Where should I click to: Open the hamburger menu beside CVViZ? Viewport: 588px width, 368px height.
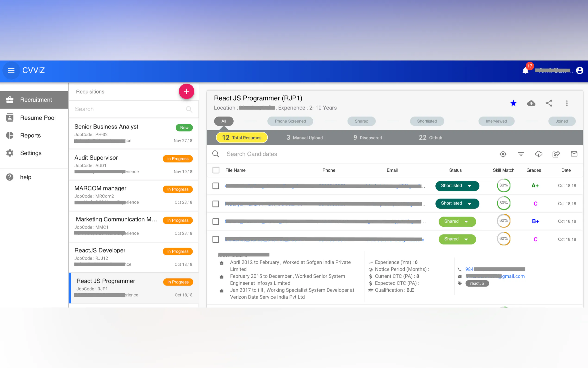coord(11,71)
